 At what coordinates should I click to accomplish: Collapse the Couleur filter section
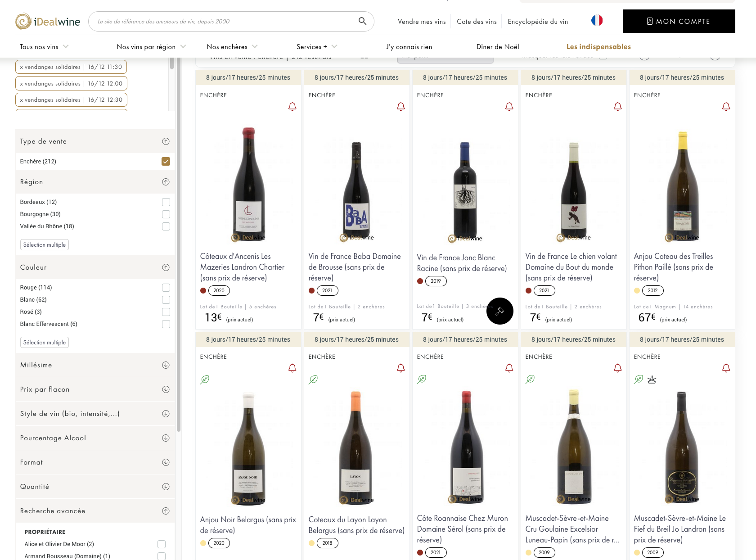(166, 267)
